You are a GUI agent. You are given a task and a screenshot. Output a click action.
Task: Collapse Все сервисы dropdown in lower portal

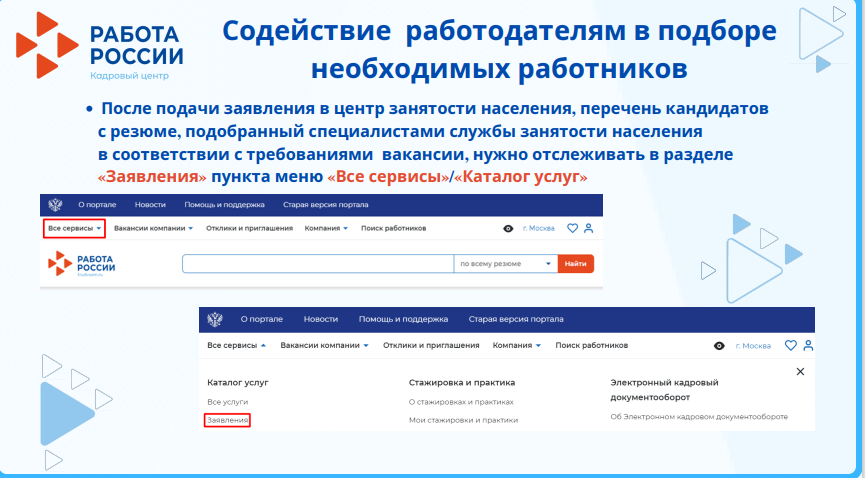tap(236, 345)
